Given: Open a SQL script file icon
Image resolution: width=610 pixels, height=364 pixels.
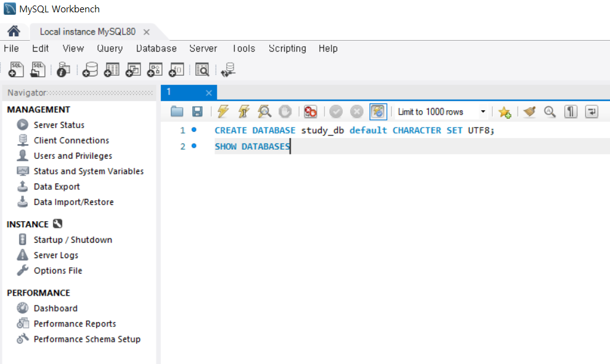Looking at the screenshot, I should 38,70.
